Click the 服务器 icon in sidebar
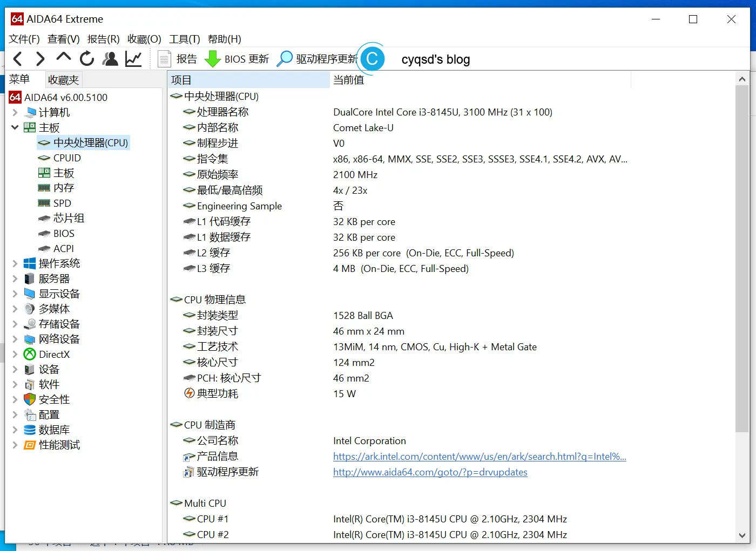The image size is (756, 551). pos(30,278)
